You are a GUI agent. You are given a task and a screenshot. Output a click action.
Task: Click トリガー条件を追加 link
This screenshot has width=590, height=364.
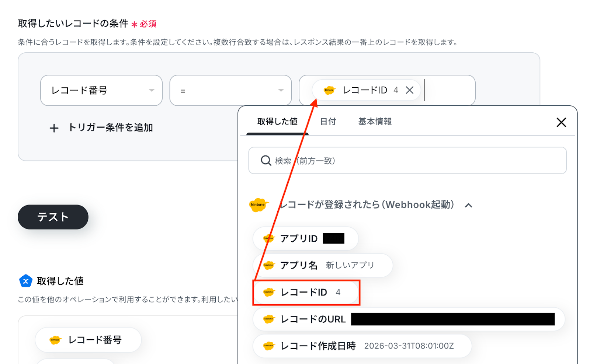111,128
